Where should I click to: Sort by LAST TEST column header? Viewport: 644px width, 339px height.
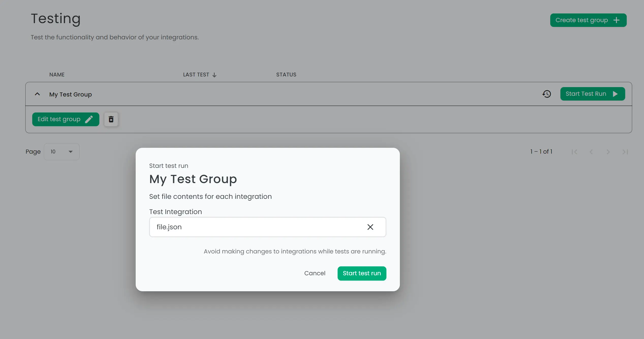[x=200, y=75]
